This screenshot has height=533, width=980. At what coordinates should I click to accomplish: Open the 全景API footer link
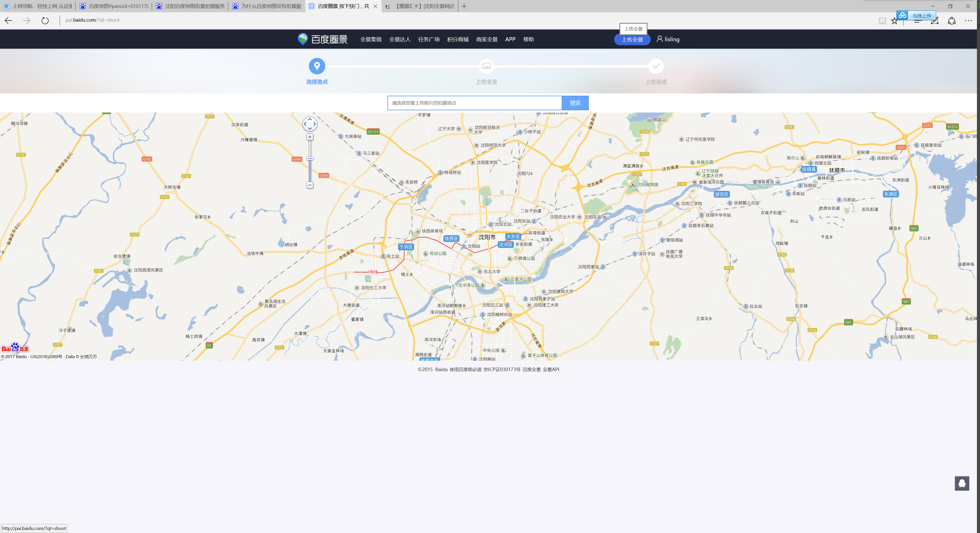coord(551,369)
